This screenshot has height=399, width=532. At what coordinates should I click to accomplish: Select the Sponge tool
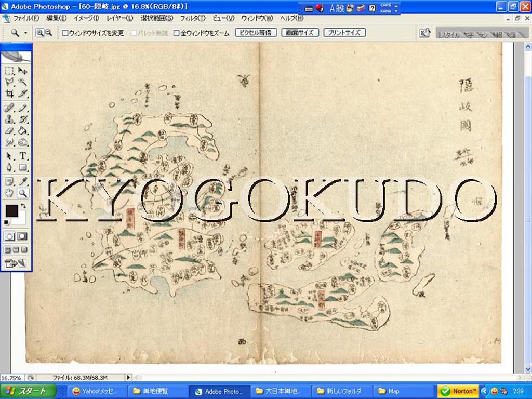tap(22, 142)
